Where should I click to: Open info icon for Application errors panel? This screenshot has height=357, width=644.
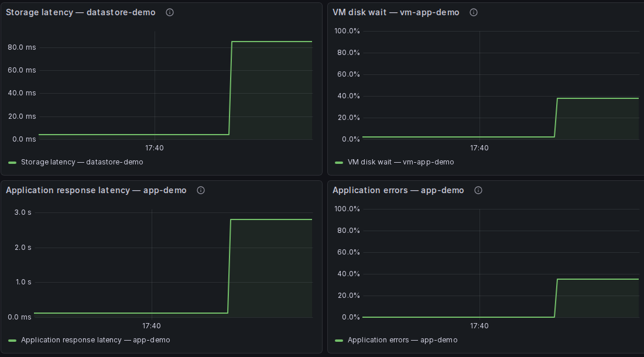[478, 190]
